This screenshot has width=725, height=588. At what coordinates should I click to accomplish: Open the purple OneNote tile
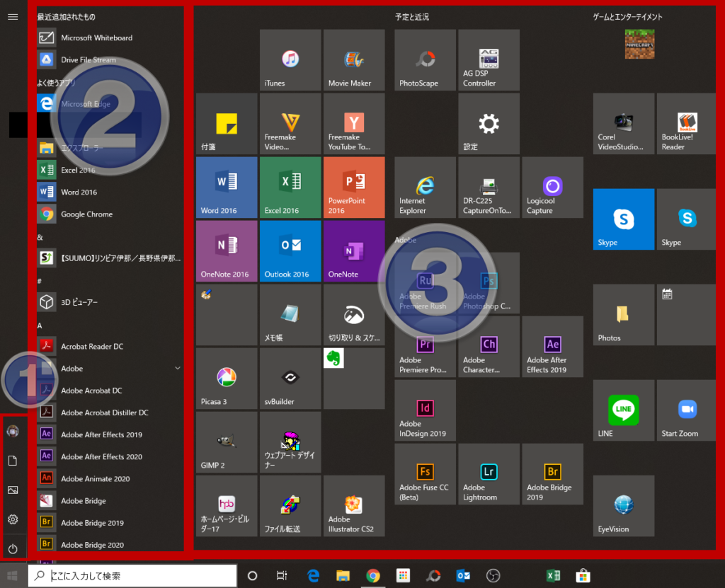click(354, 251)
